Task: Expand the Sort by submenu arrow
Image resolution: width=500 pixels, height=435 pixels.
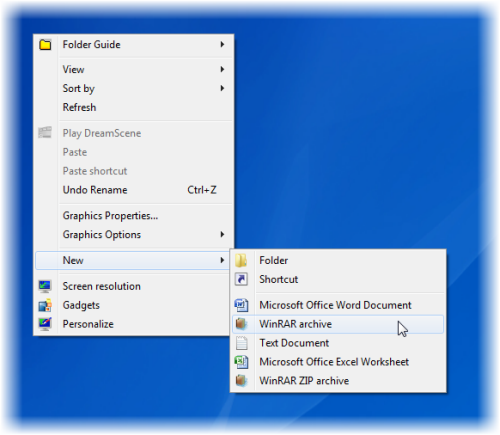Action: (222, 88)
